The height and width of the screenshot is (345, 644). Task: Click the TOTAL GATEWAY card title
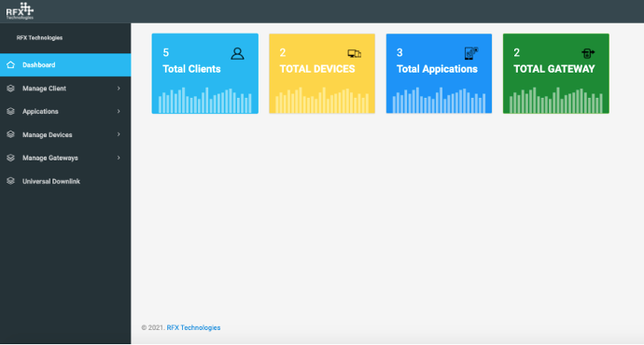click(554, 69)
